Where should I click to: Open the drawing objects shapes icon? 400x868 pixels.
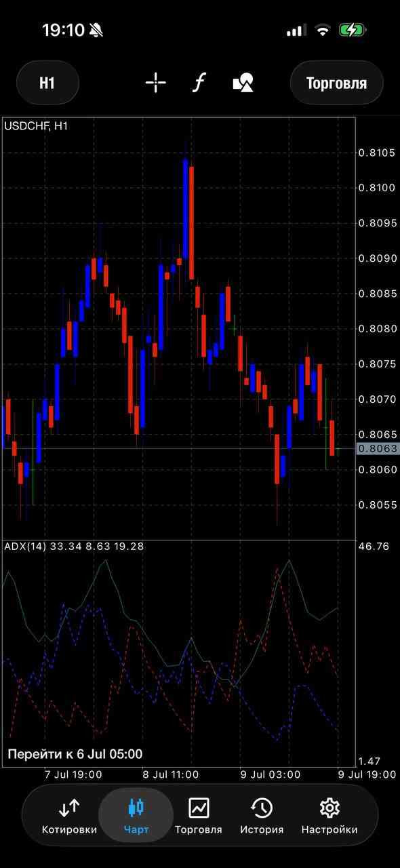tap(243, 83)
